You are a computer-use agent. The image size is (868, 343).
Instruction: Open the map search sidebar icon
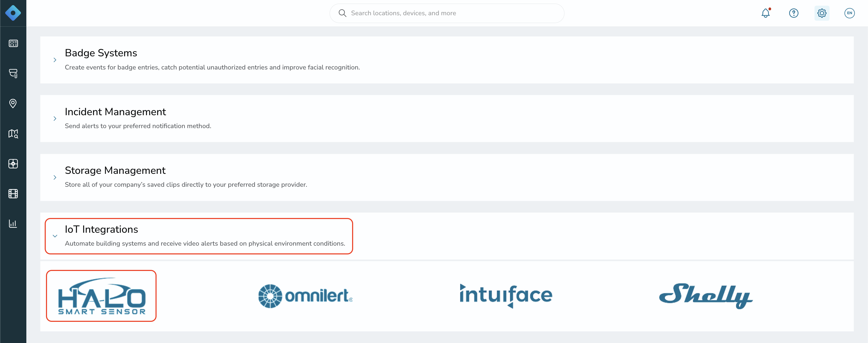coord(13,134)
